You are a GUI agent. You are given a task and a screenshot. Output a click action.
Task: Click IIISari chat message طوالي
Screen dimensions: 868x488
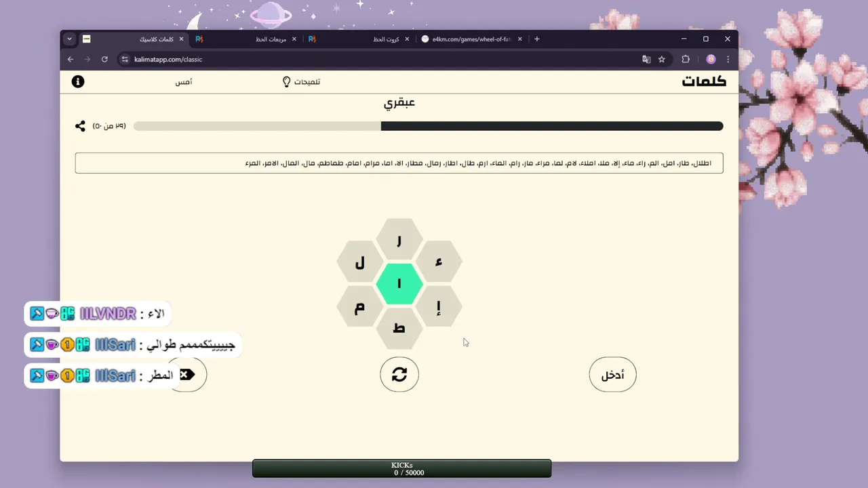pos(134,344)
